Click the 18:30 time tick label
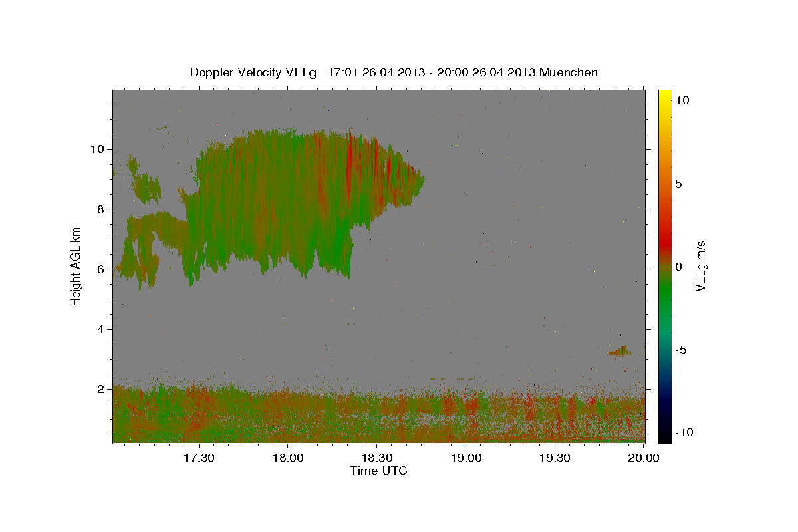 click(376, 458)
